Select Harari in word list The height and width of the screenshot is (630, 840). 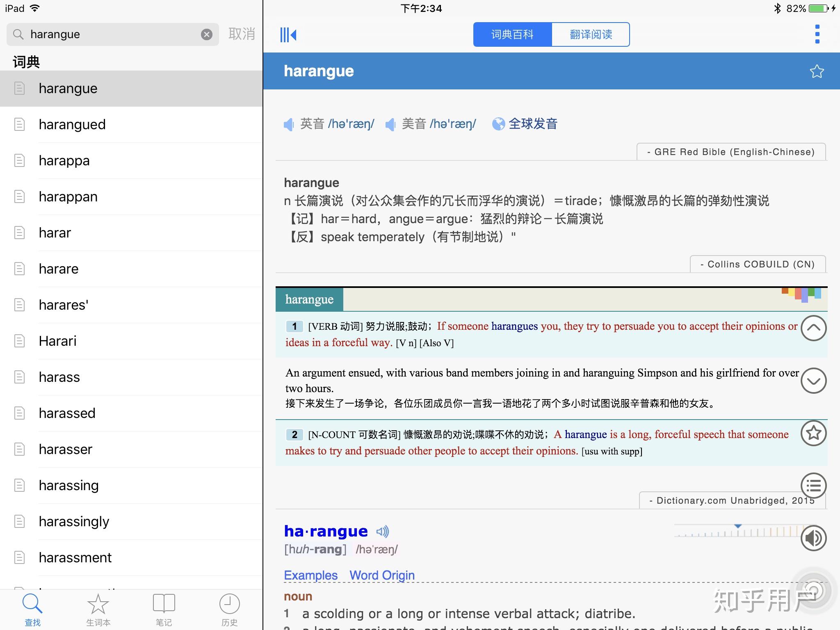(131, 341)
